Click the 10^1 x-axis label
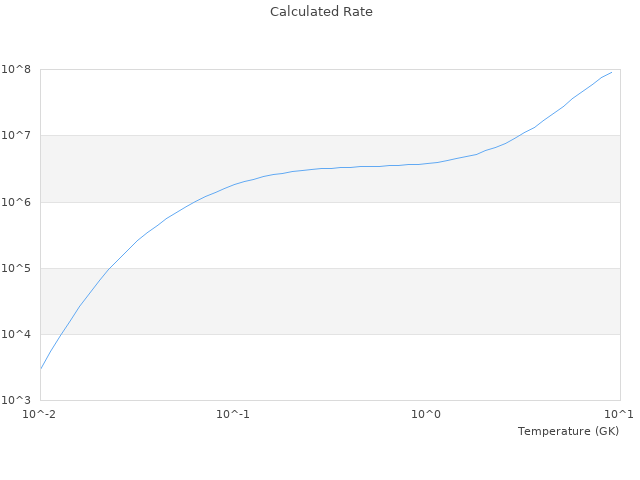Screen dimensions: 640x480 coord(619,414)
